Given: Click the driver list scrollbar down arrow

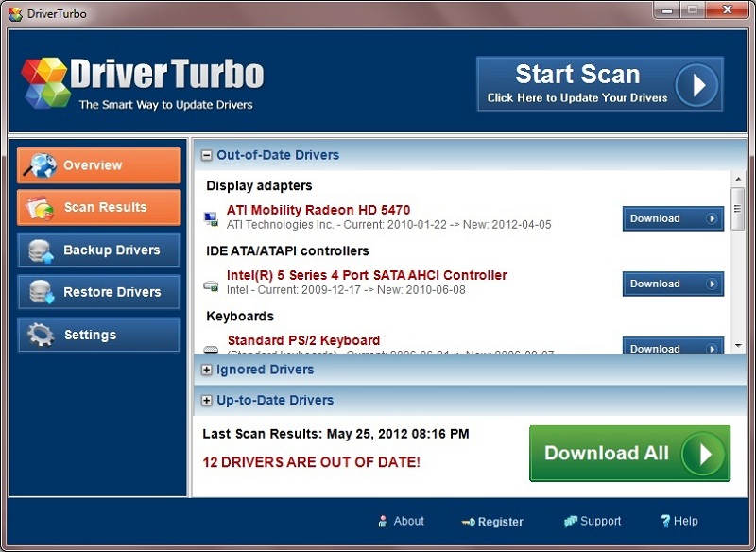Looking at the screenshot, I should point(738,346).
